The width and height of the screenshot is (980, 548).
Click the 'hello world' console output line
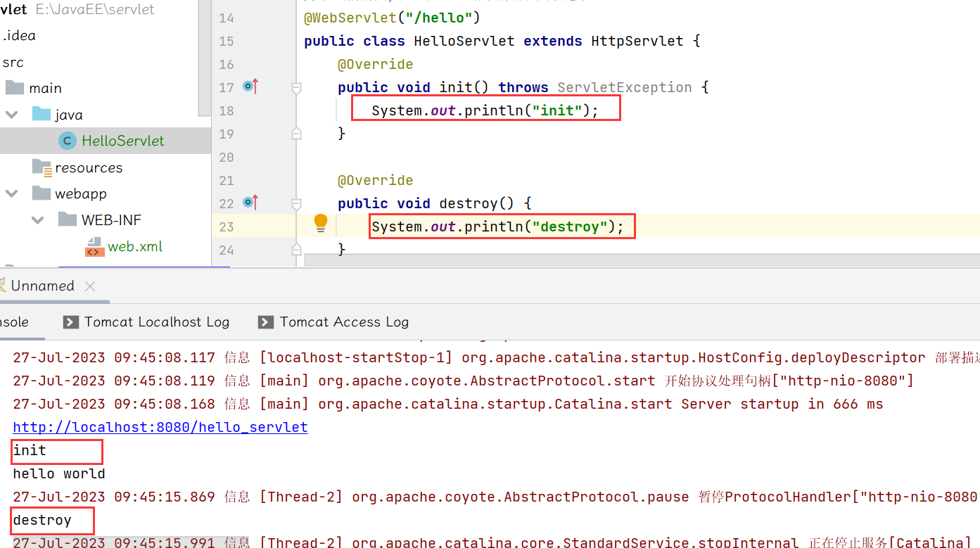click(59, 473)
